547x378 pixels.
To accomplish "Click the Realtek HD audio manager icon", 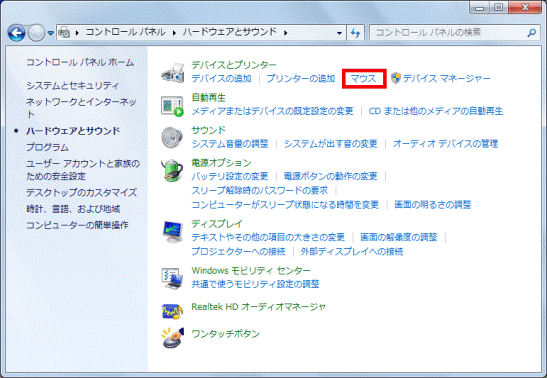I will tap(172, 311).
